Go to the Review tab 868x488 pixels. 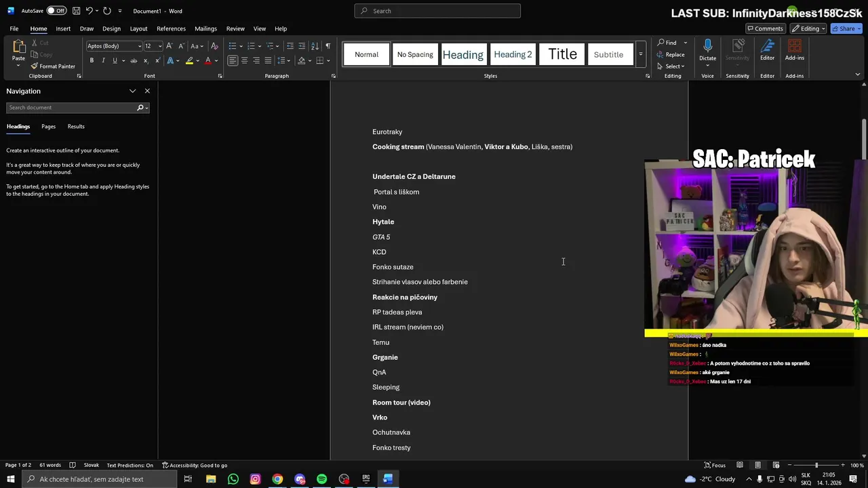point(235,28)
